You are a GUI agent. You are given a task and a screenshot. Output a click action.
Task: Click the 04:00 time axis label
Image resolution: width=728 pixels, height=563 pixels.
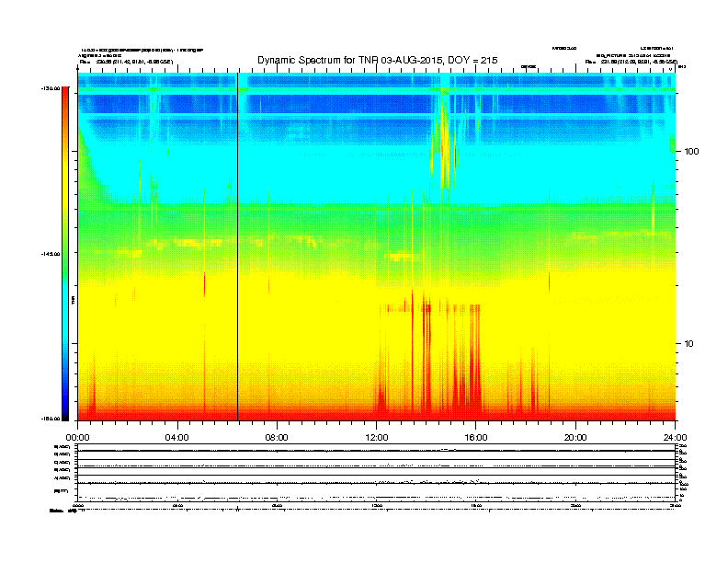177,438
